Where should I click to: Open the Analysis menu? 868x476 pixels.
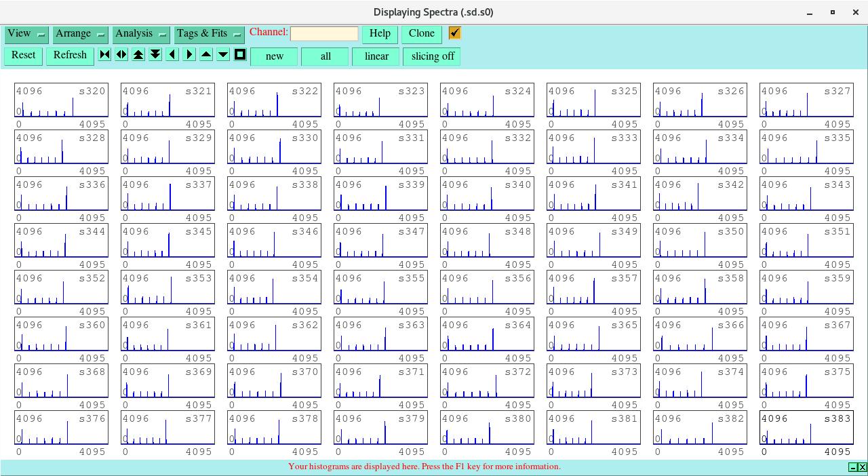141,34
